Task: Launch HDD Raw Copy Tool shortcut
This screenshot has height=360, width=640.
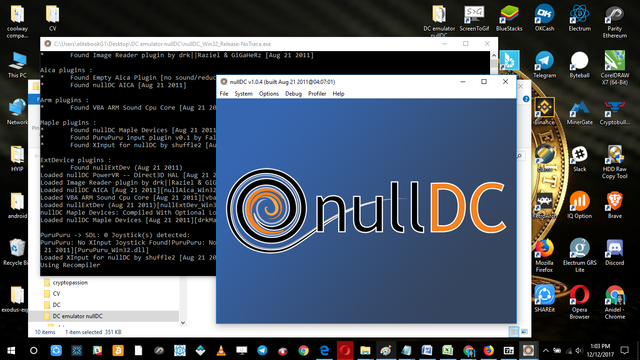Action: click(x=615, y=162)
